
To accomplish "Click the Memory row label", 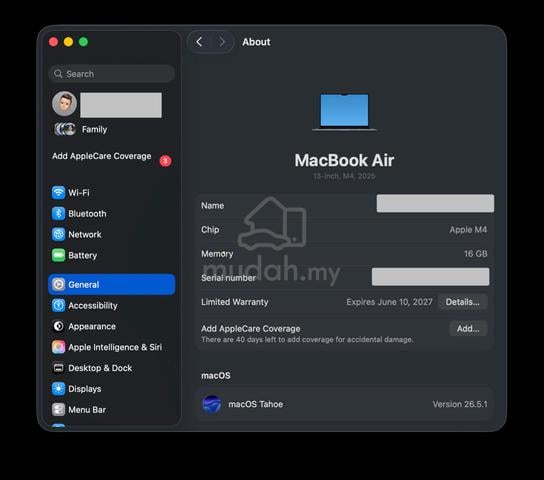I will pos(217,254).
